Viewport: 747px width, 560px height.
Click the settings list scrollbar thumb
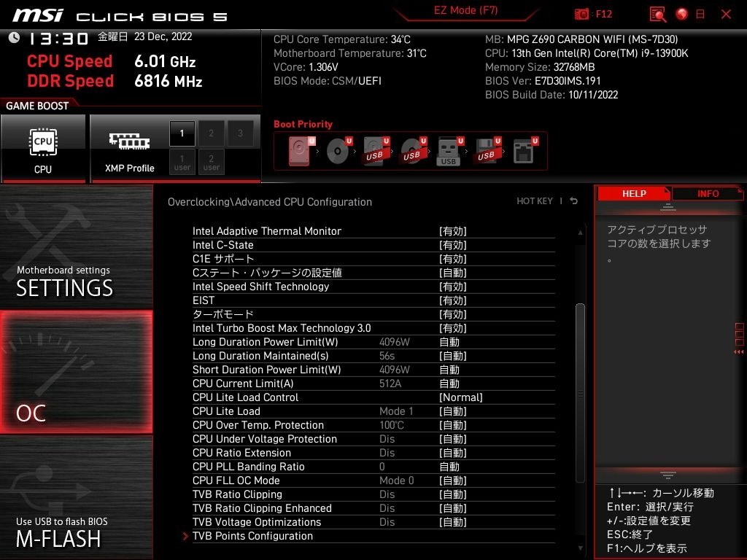click(x=580, y=393)
